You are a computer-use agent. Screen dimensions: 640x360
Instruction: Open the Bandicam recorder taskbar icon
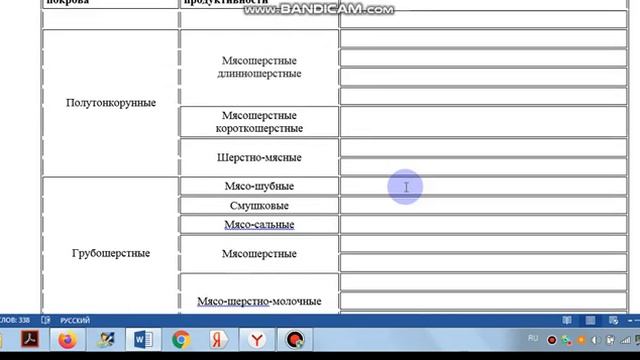(295, 340)
